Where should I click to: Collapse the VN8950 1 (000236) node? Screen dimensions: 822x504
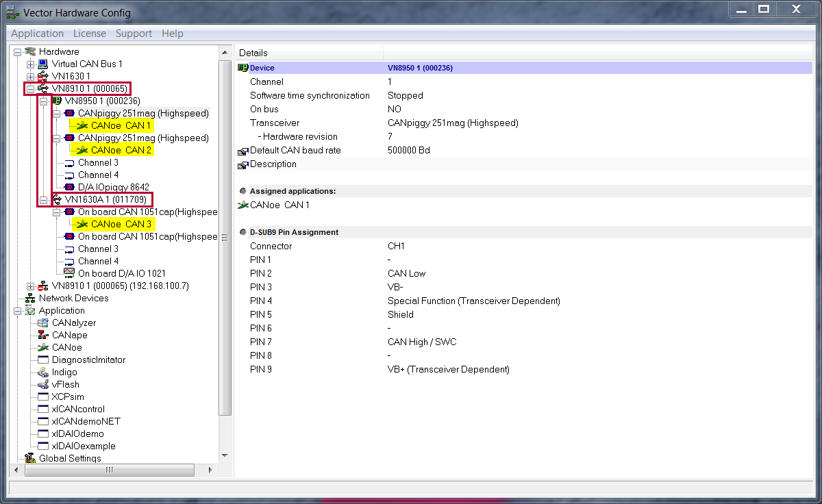click(x=43, y=101)
